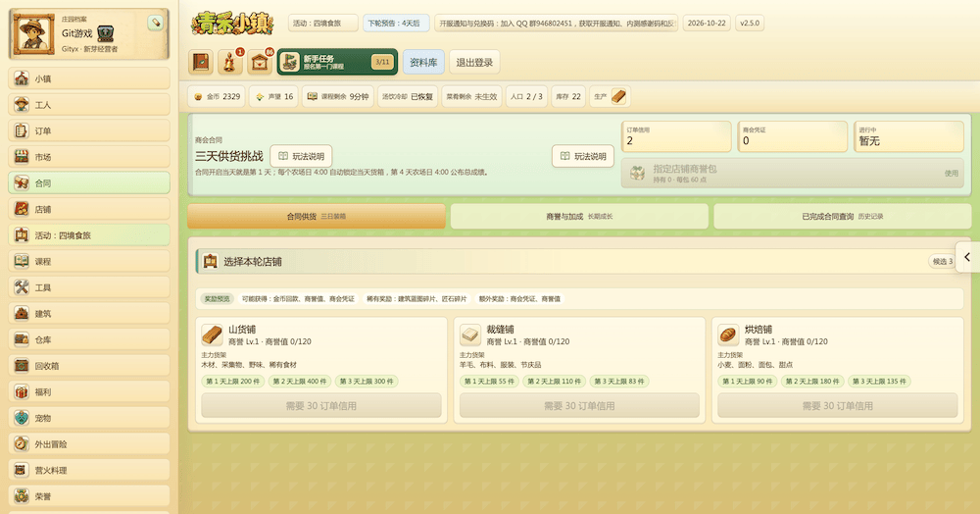Image resolution: width=980 pixels, height=514 pixels.
Task: Click the 开服通知与兑换码 notice banner
Action: [557, 24]
